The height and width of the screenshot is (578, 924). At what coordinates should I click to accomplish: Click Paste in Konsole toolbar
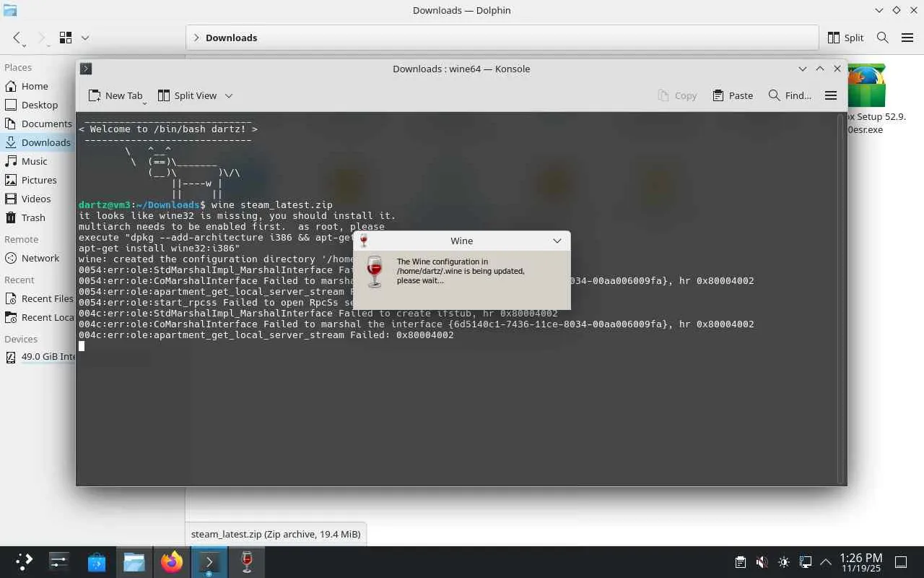pos(733,95)
